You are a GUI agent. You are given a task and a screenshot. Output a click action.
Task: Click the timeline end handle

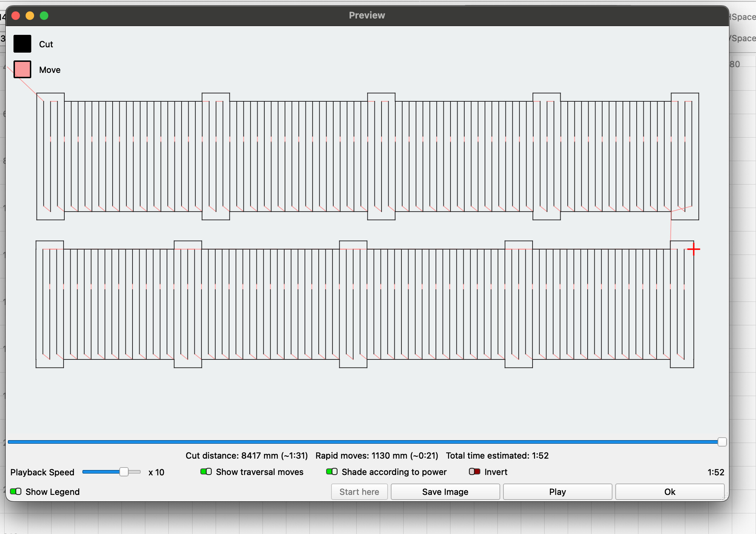pos(722,442)
